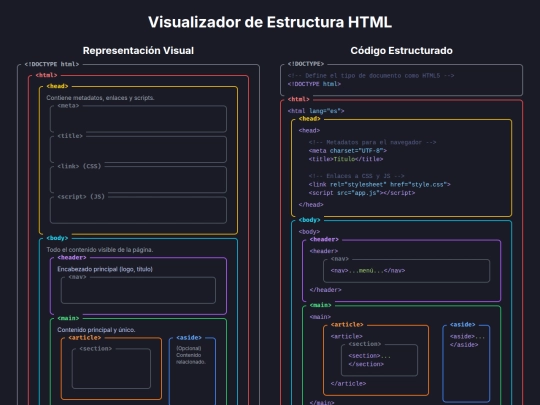Image resolution: width=540 pixels, height=405 pixels.
Task: Click the DOCTYPE comment line in code panel
Action: pos(371,76)
